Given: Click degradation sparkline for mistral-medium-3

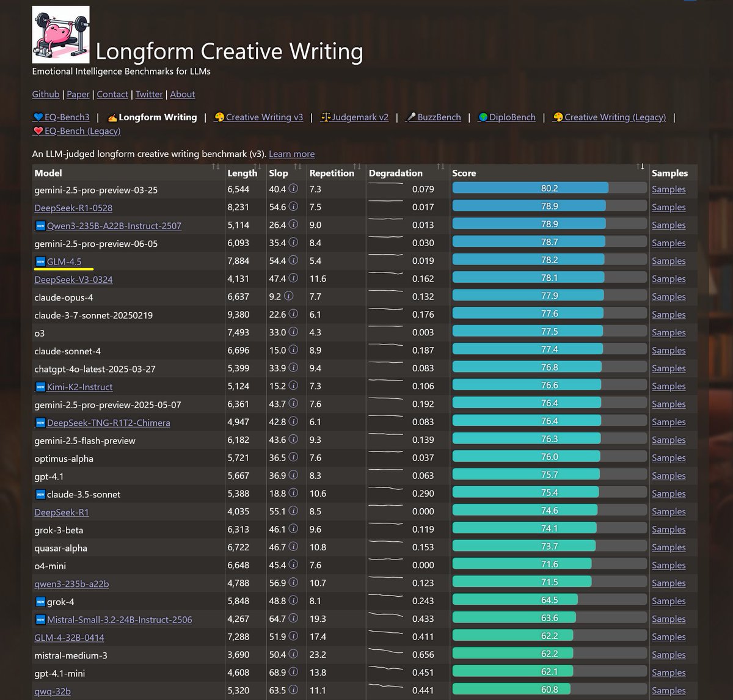Looking at the screenshot, I should [386, 651].
